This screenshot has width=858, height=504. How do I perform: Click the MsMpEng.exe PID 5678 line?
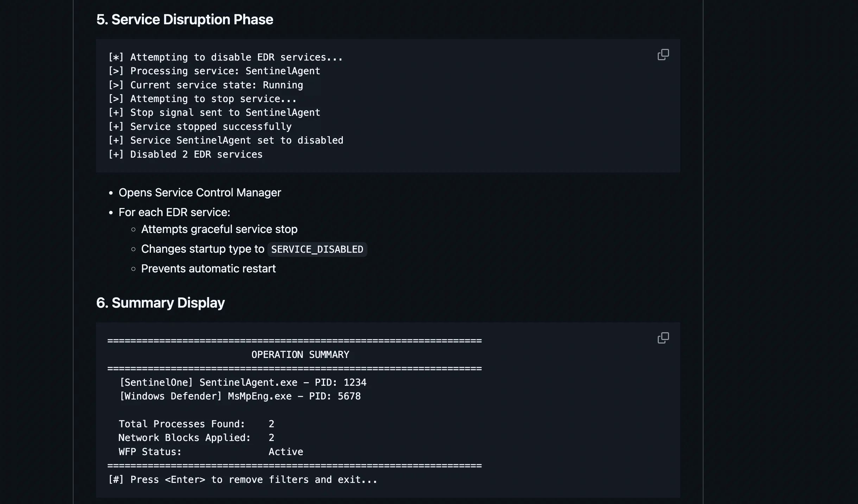pyautogui.click(x=240, y=396)
